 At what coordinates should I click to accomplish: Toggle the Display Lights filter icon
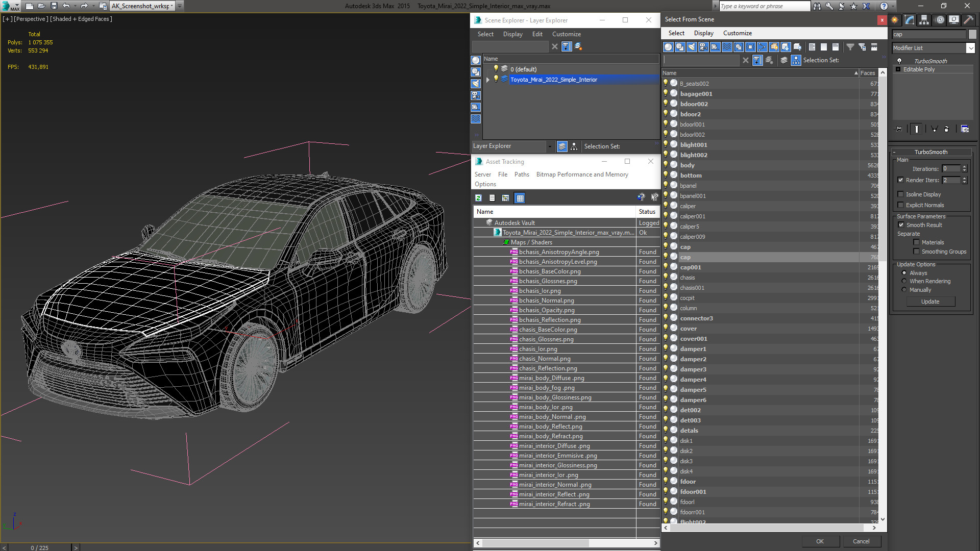pos(692,47)
